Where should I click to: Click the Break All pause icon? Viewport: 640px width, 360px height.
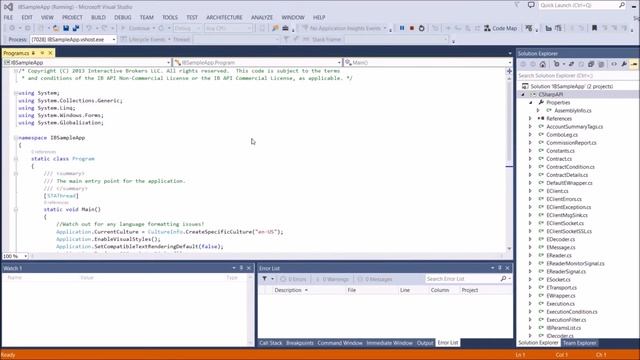pos(402,28)
